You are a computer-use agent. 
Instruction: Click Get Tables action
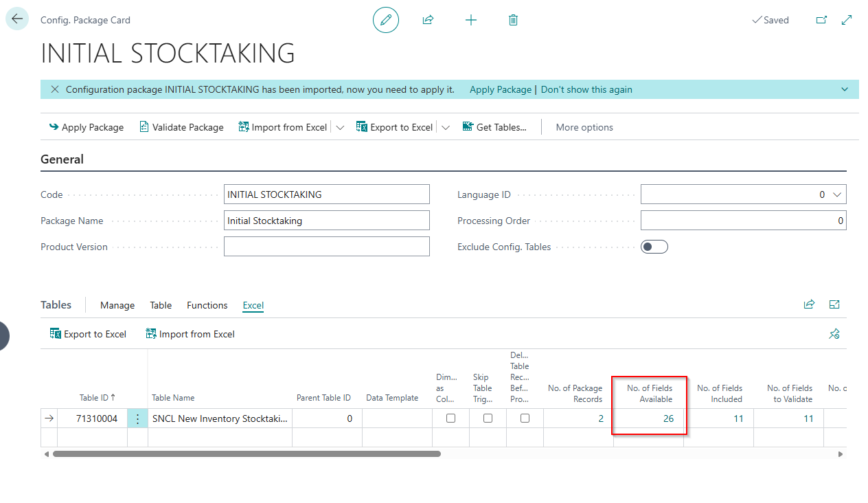494,127
